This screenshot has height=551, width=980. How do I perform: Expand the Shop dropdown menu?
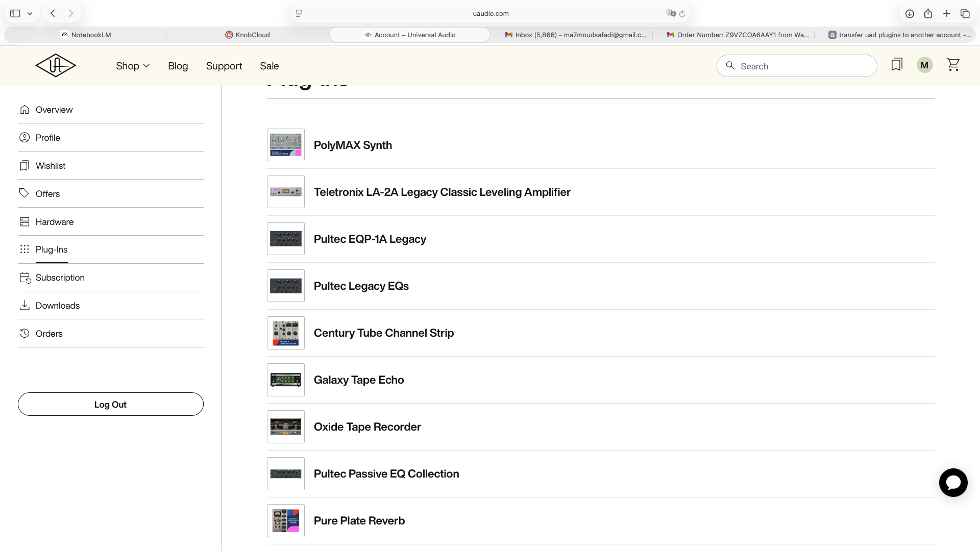click(x=133, y=66)
